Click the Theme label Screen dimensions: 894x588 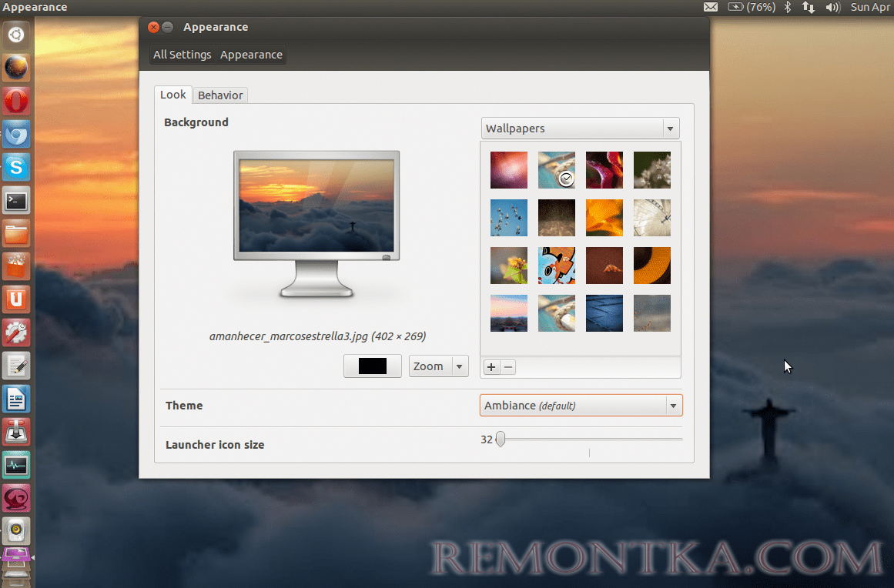[x=184, y=406]
